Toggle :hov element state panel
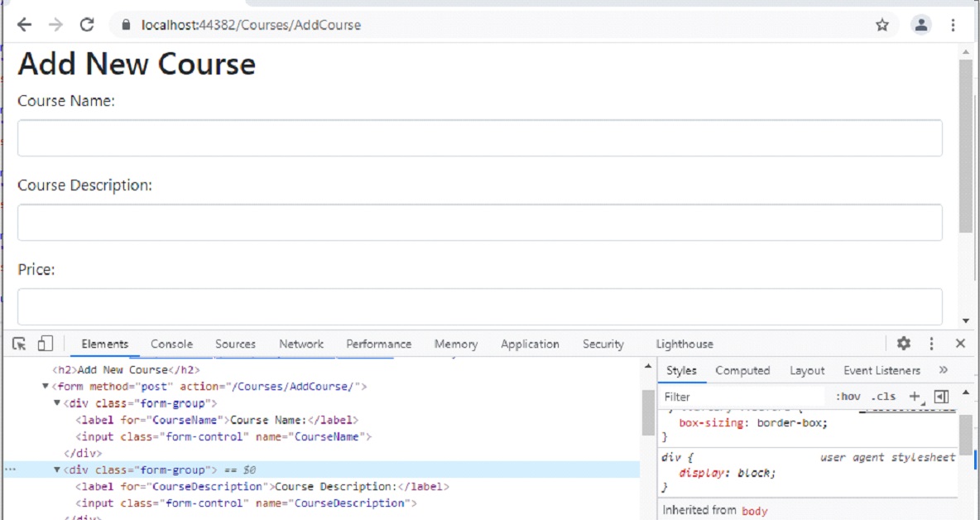Viewport: 980px width, 520px height. pyautogui.click(x=848, y=397)
